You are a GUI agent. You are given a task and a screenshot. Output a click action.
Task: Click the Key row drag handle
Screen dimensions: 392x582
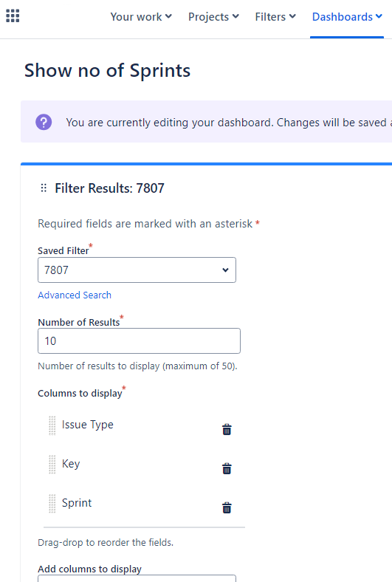tap(52, 465)
